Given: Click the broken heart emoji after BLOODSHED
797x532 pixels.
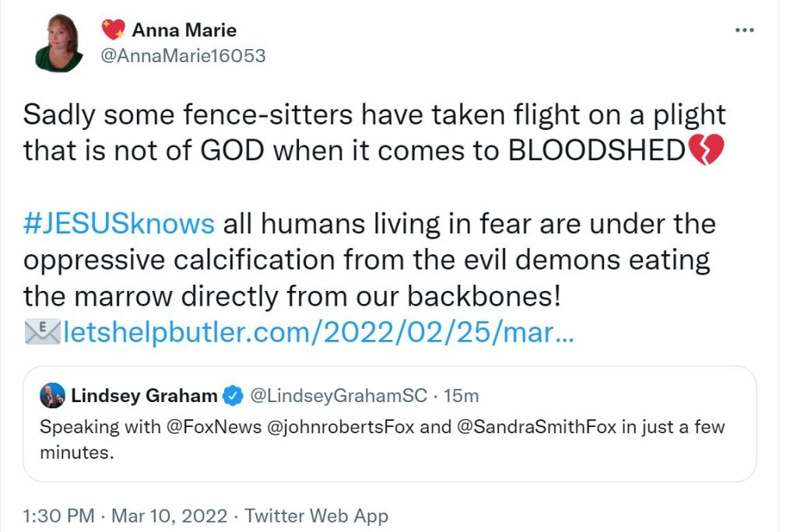Looking at the screenshot, I should [x=707, y=149].
